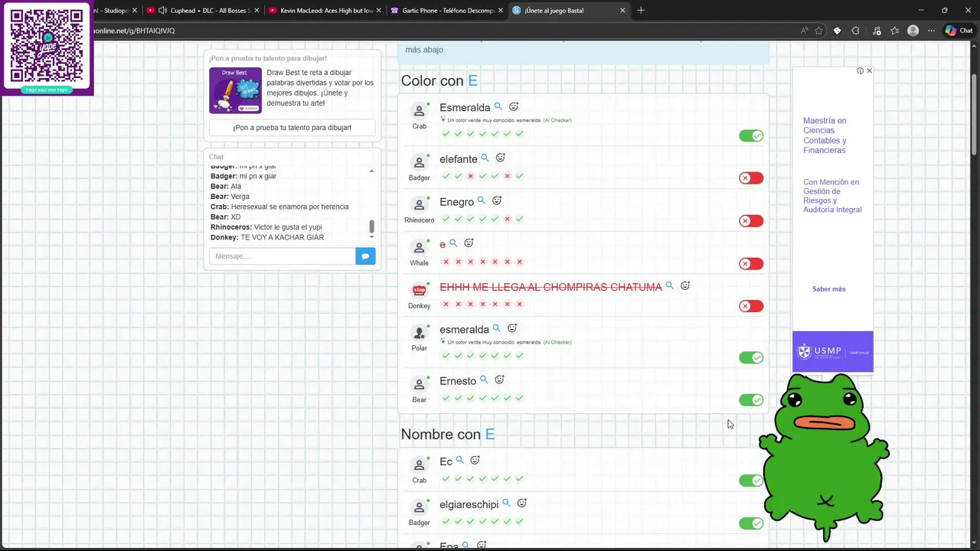Click Draw Best ad thumbnail
The height and width of the screenshot is (551, 980).
tap(235, 90)
